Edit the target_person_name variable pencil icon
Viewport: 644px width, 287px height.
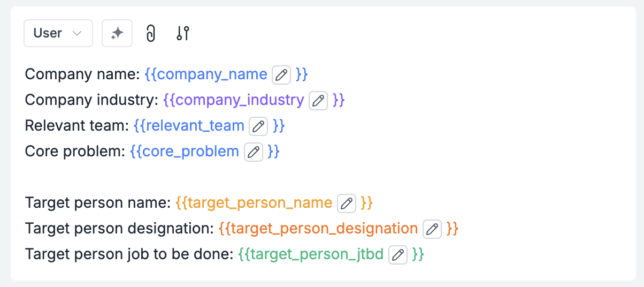click(347, 203)
